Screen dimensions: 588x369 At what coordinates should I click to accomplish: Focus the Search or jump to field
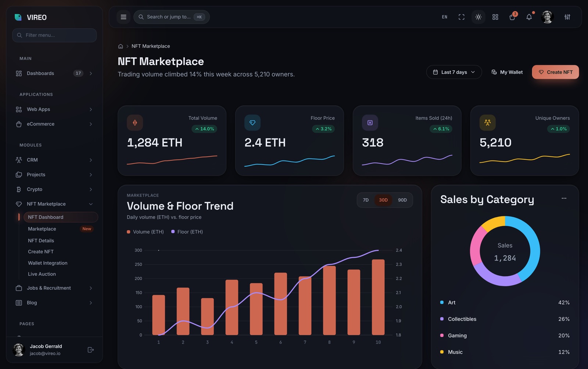point(172,17)
